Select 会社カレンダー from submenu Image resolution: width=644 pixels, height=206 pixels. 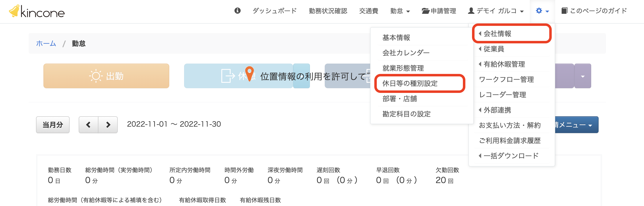(406, 53)
